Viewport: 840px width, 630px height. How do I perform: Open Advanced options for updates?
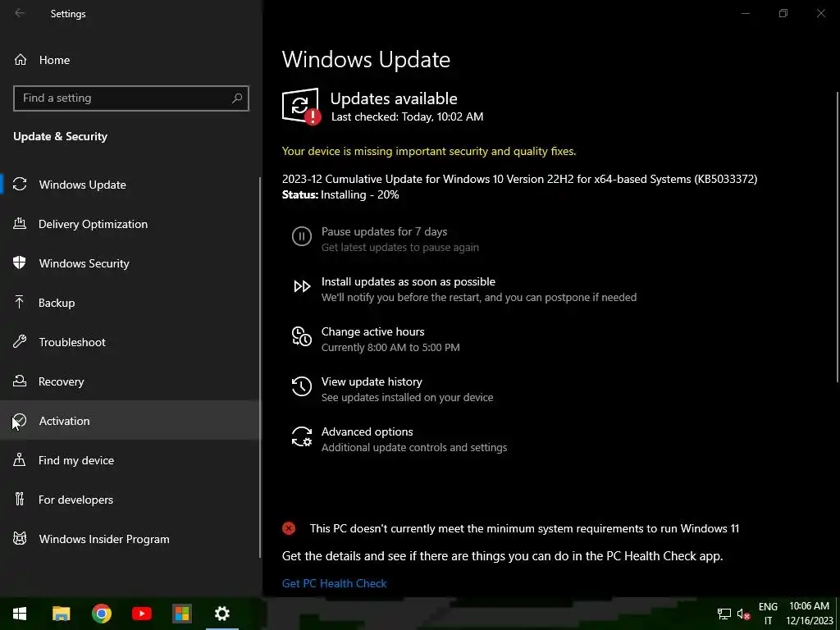coord(399,439)
